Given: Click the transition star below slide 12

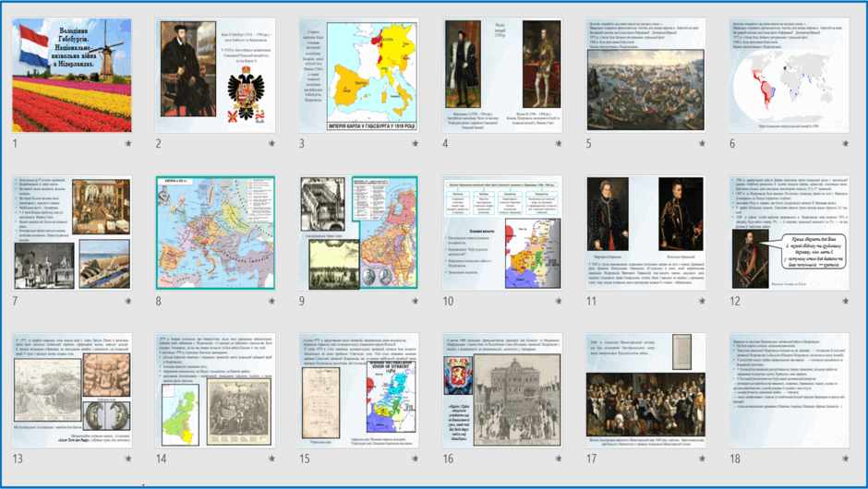Looking at the screenshot, I should (845, 302).
